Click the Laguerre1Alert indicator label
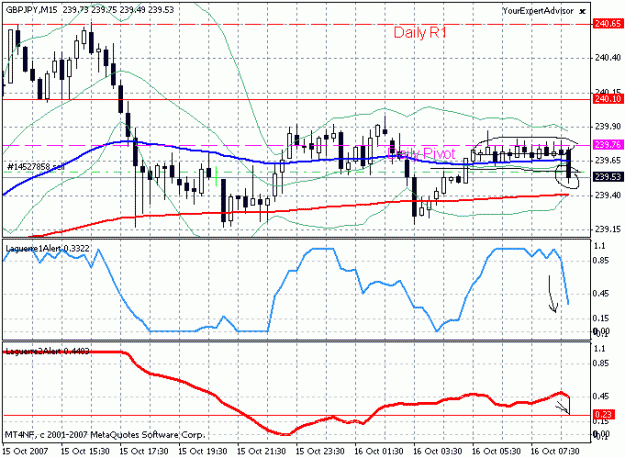Image resolution: width=625 pixels, height=458 pixels. coord(48,249)
